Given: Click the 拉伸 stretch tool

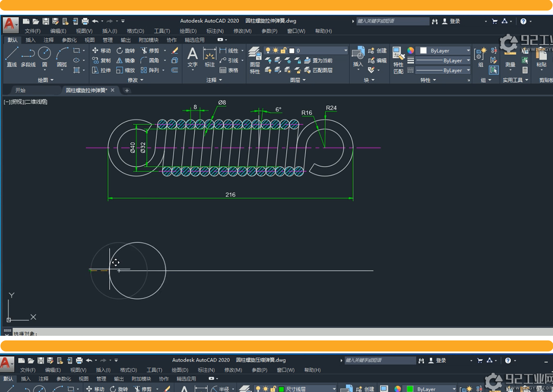Looking at the screenshot, I should pyautogui.click(x=101, y=70).
